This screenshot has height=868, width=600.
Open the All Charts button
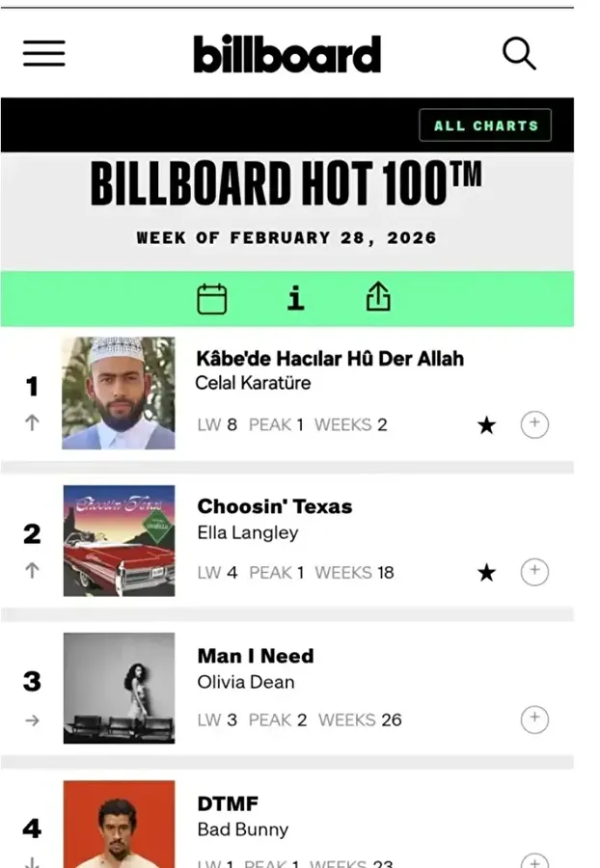pos(485,125)
